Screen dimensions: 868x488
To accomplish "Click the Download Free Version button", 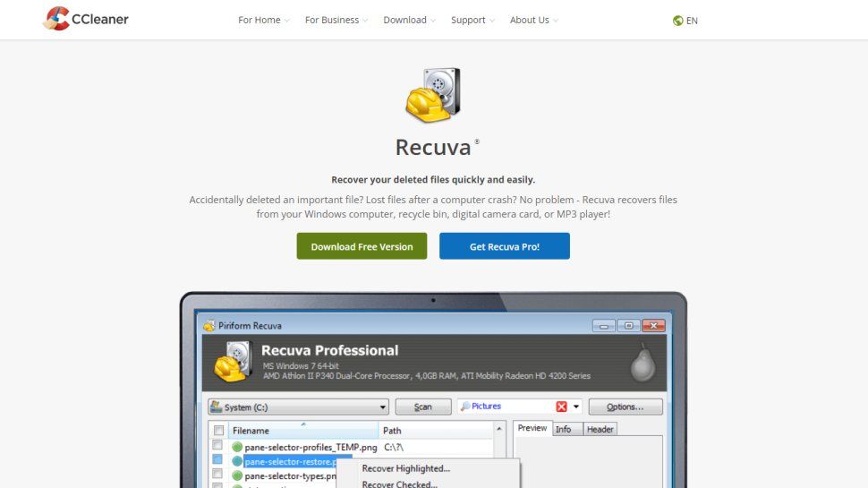I will tap(362, 246).
